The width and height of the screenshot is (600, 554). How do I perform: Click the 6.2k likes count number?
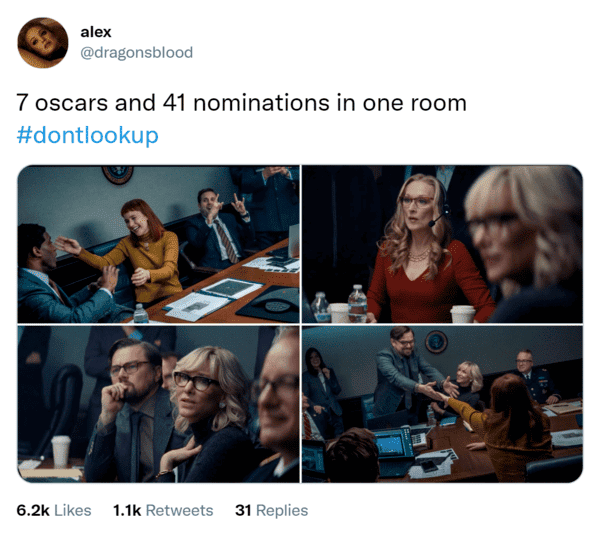point(33,510)
